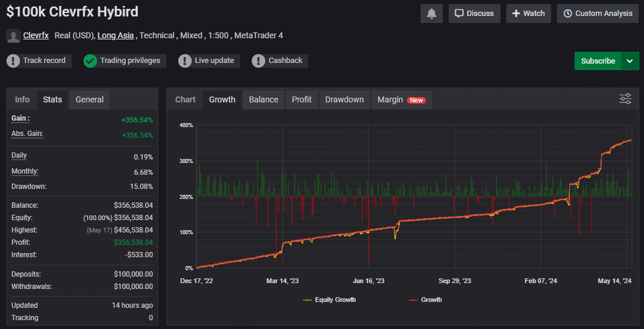Switch to the Balance chart tab
Viewport: 644px width, 329px height.
[263, 99]
